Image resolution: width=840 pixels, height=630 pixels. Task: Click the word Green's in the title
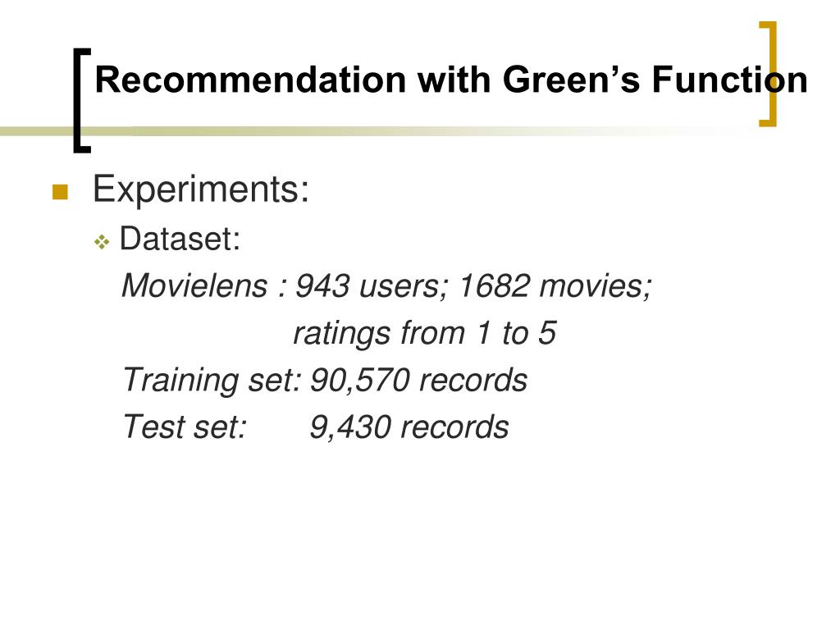pyautogui.click(x=571, y=80)
